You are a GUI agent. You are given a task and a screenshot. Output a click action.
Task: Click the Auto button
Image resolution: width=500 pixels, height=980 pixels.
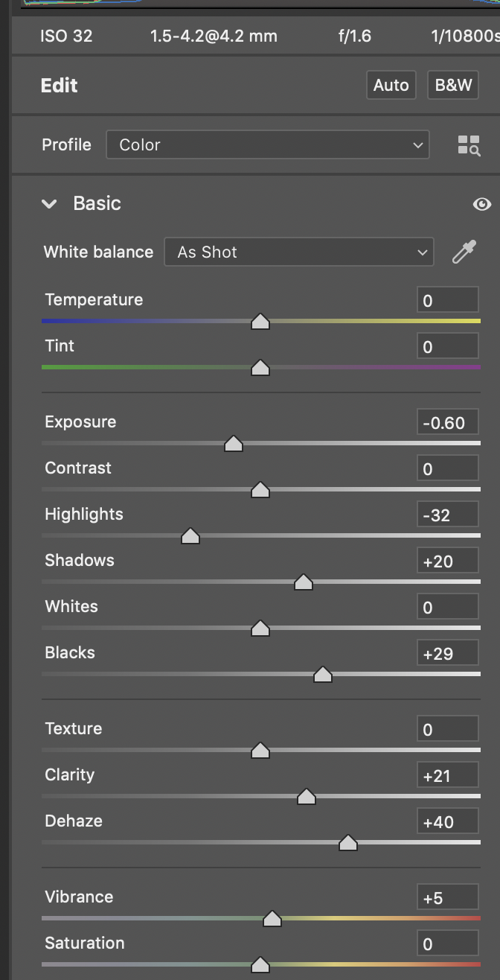click(x=391, y=86)
